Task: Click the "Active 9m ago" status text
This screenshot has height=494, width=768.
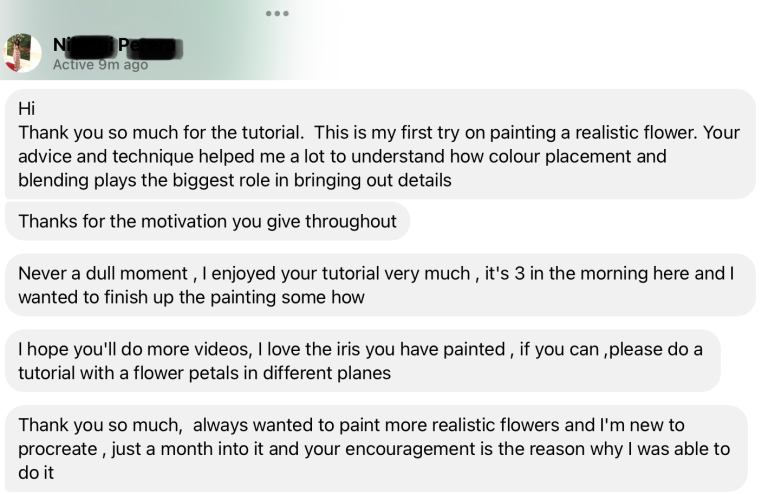Action: click(100, 65)
